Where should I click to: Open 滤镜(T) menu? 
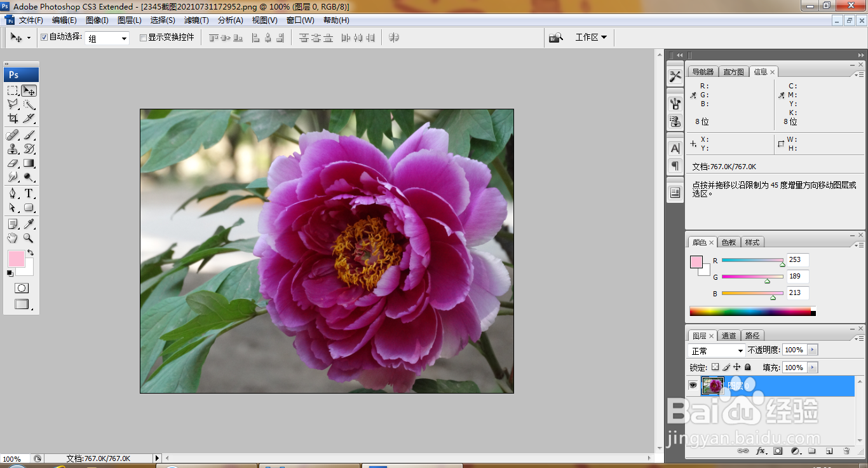196,20
